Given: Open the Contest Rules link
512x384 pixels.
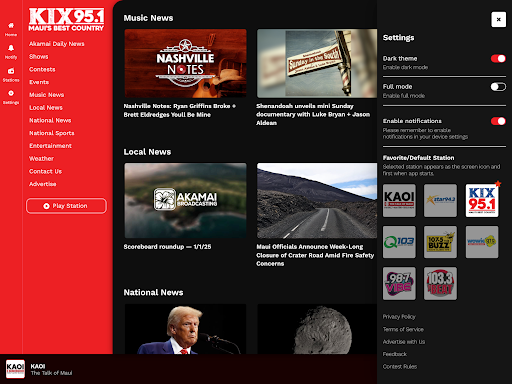Looking at the screenshot, I should click(x=400, y=367).
